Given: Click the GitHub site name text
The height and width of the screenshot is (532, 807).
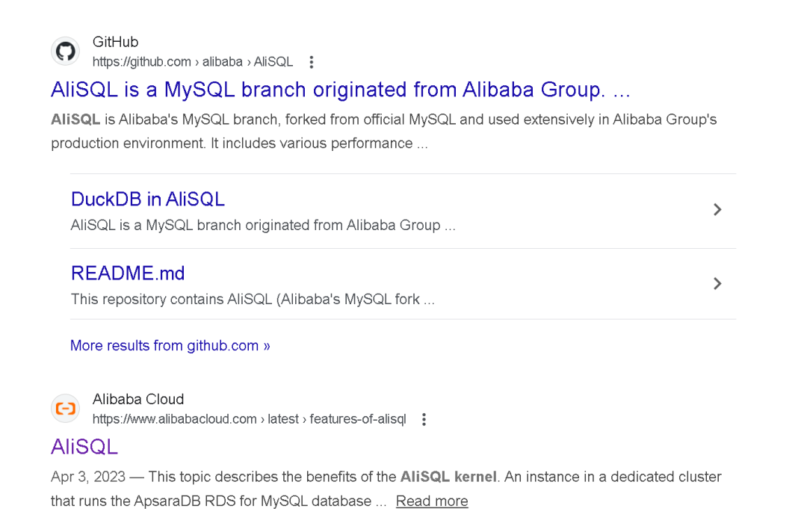Looking at the screenshot, I should (115, 42).
